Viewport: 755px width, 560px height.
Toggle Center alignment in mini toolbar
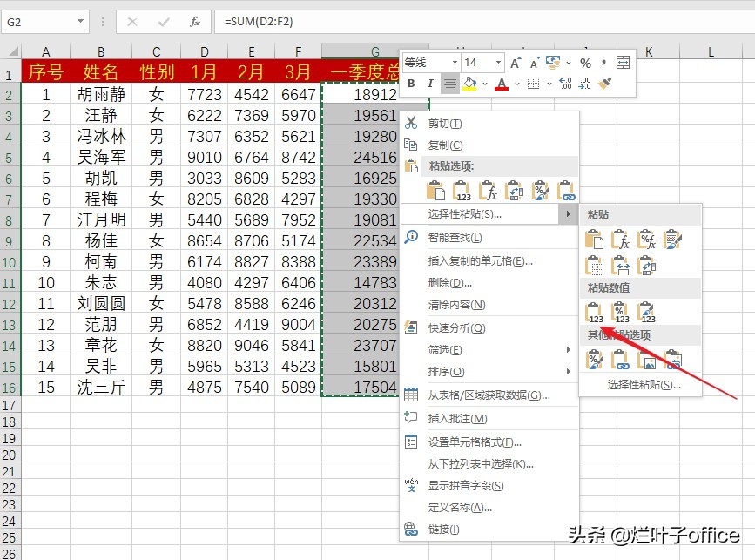click(449, 84)
